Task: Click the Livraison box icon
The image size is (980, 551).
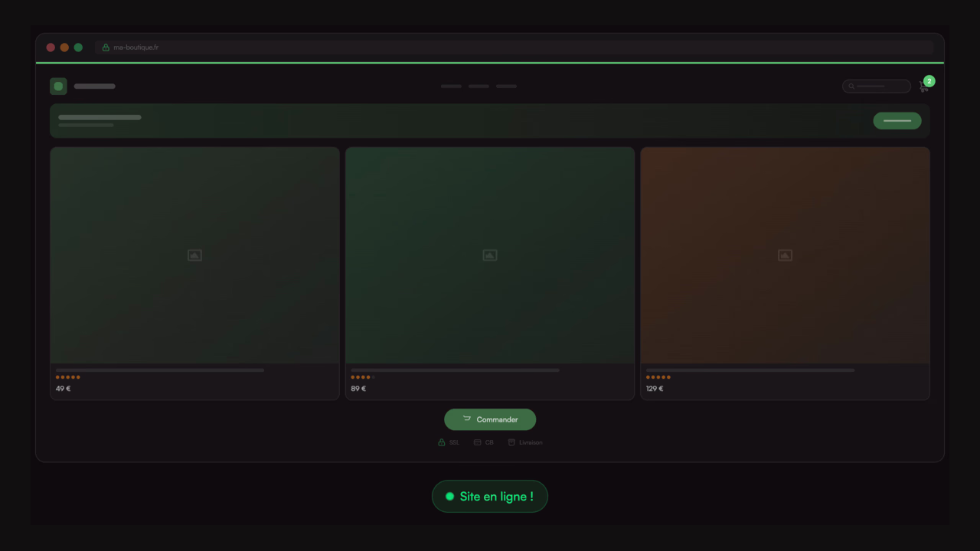Action: 511,442
